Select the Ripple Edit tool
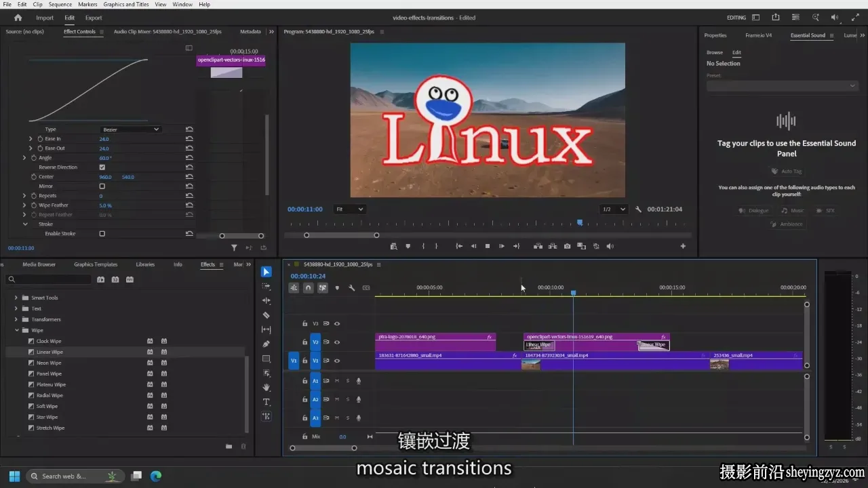Image resolution: width=868 pixels, height=488 pixels. (266, 300)
